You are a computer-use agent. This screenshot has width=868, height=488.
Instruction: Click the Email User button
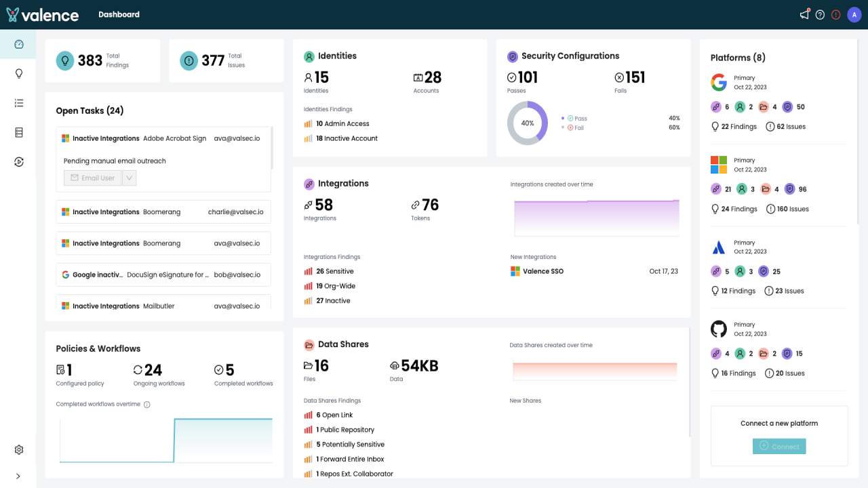(x=93, y=178)
